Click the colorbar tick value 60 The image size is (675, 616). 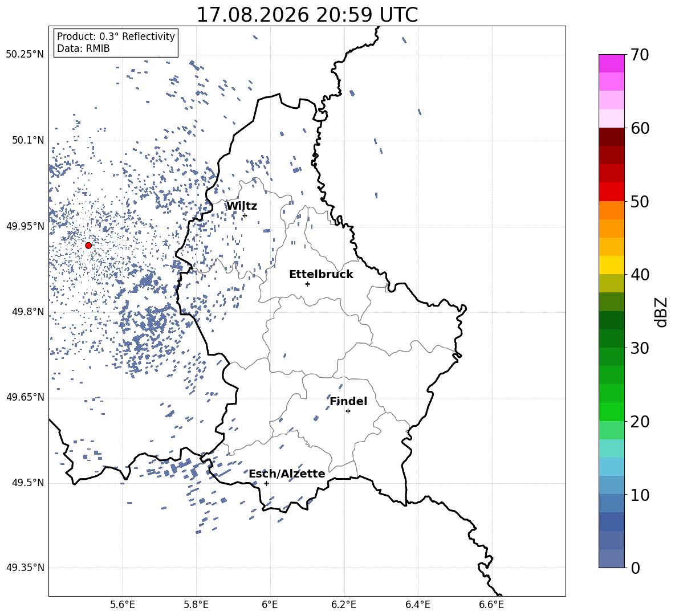tap(640, 128)
